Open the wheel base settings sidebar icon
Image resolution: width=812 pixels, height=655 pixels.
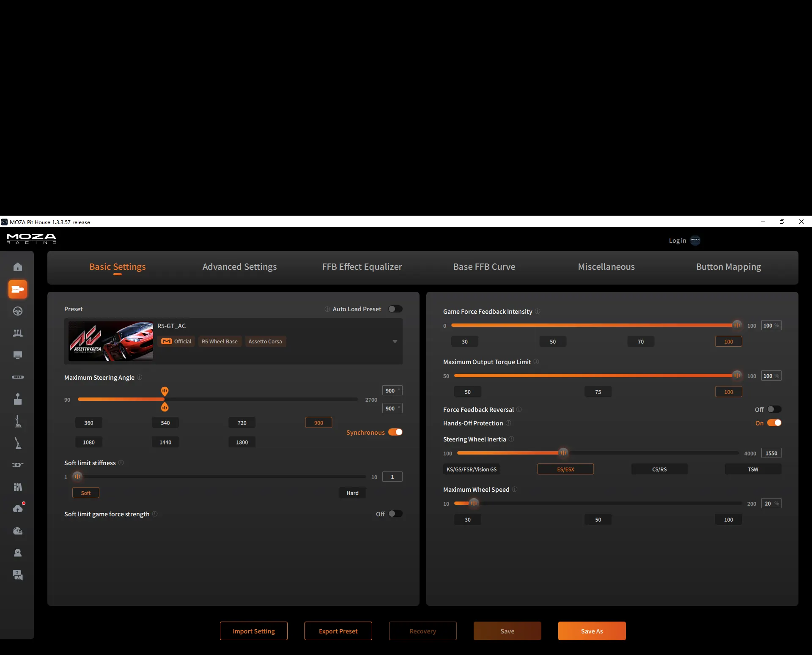point(18,289)
